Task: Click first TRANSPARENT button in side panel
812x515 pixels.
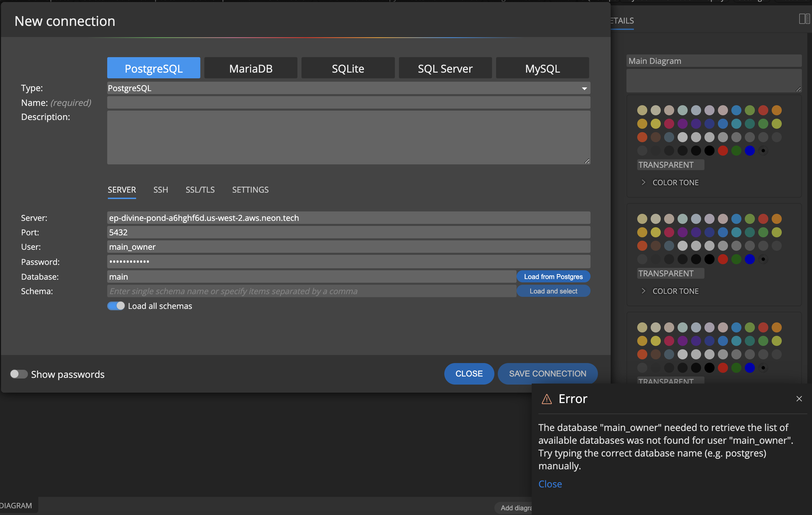Action: pos(671,165)
